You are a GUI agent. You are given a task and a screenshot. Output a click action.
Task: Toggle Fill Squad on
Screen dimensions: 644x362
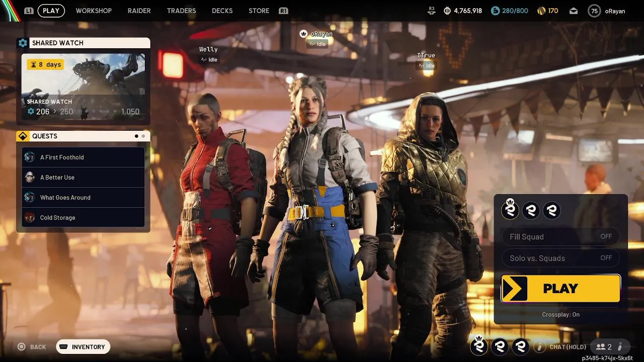pos(560,236)
